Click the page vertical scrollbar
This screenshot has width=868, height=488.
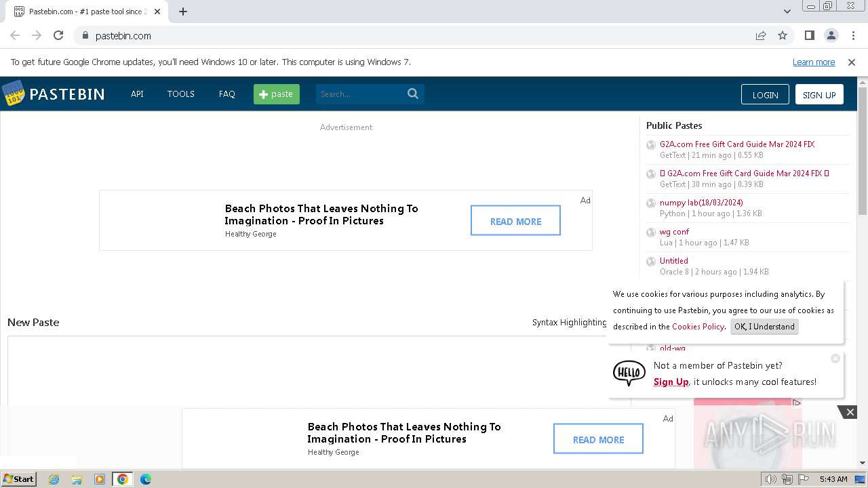point(863,152)
